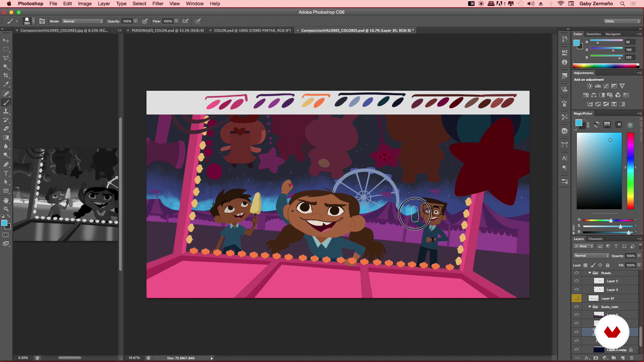
Task: Open the brush Opacity dropdown arrow
Action: coord(136,21)
